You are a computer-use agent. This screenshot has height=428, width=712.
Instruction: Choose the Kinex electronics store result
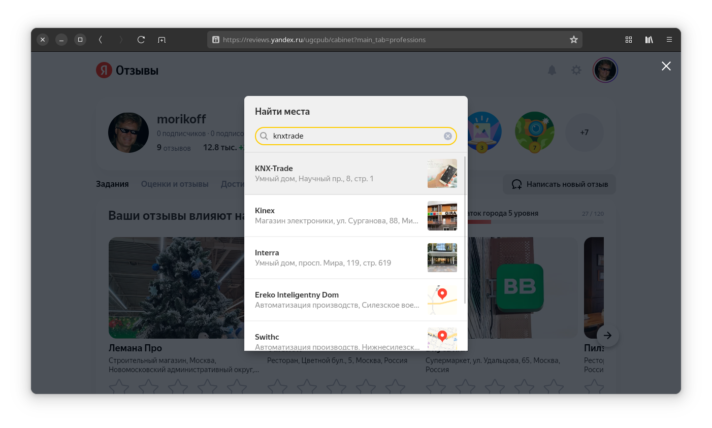click(x=356, y=216)
